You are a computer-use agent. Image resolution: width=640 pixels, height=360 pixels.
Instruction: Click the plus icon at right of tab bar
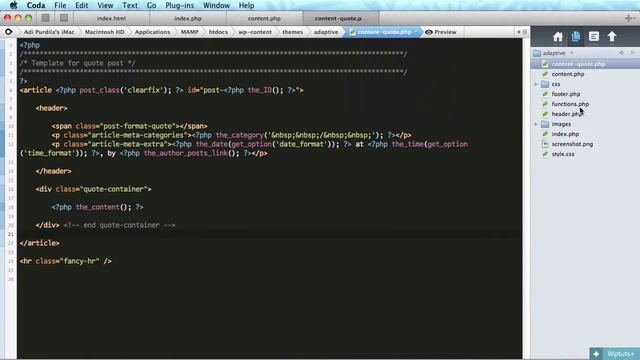[x=629, y=18]
